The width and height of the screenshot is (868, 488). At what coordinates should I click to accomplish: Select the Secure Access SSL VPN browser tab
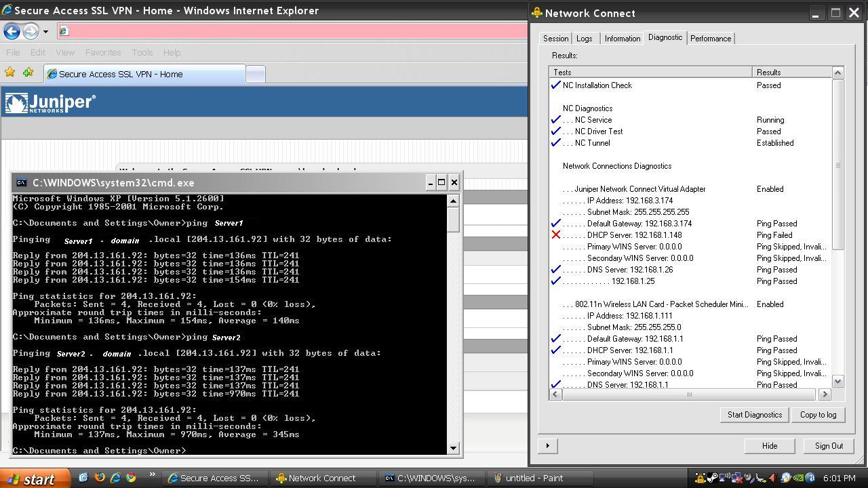click(144, 74)
